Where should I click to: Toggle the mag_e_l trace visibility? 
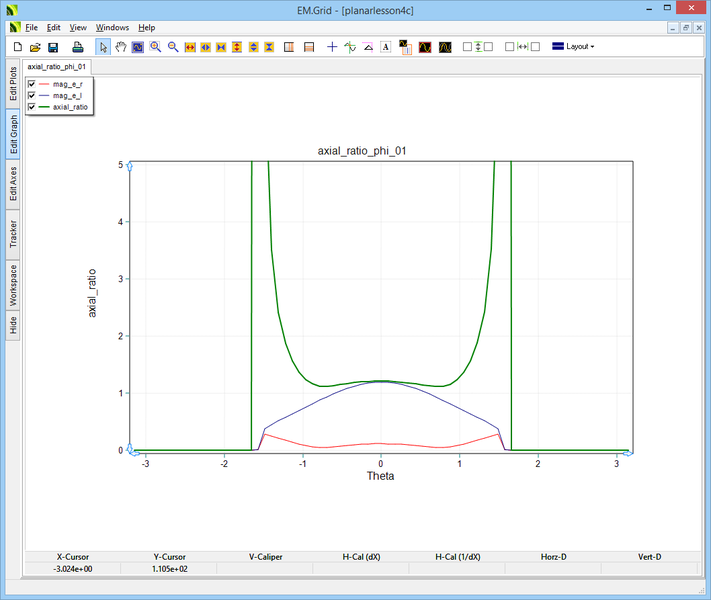click(x=32, y=95)
